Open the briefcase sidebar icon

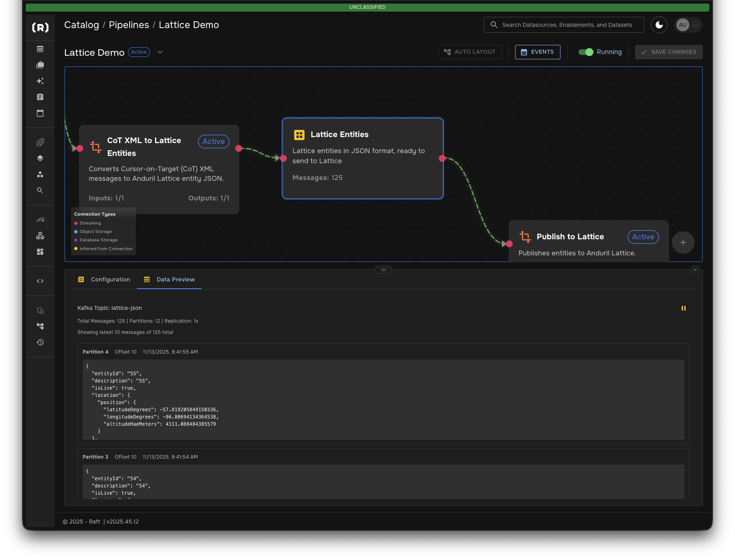(40, 65)
